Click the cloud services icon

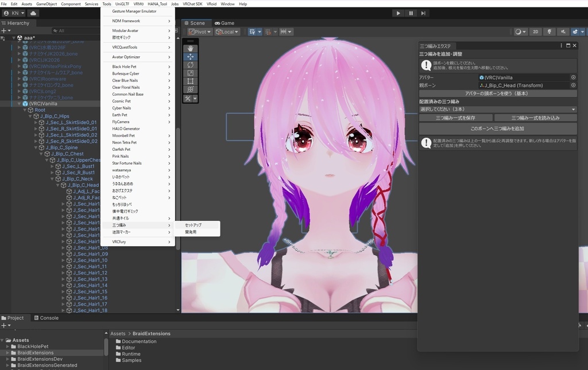pyautogui.click(x=33, y=13)
